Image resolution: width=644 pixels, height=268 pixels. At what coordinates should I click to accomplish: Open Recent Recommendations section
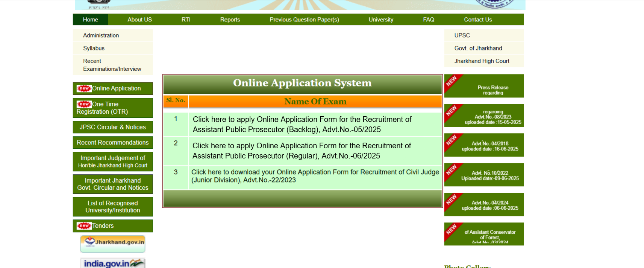pos(113,143)
